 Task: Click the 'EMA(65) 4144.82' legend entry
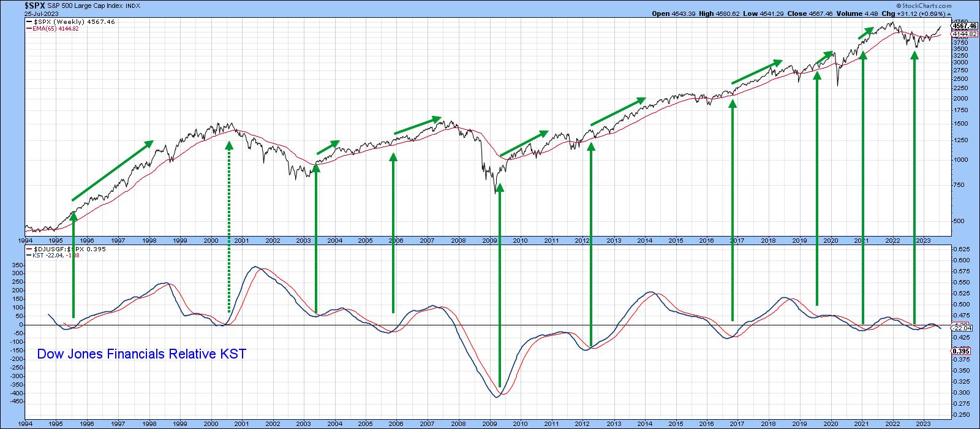point(53,28)
